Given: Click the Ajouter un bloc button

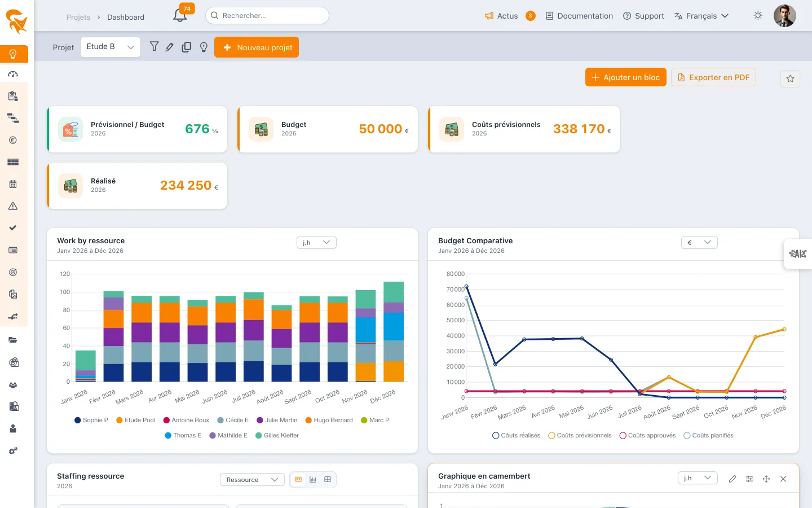Looking at the screenshot, I should [x=626, y=77].
